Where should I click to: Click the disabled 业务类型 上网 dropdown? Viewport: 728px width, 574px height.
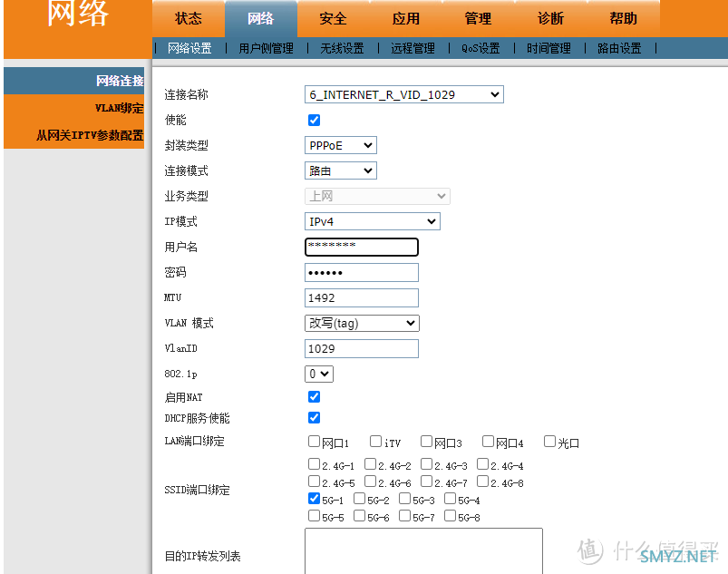click(x=377, y=196)
